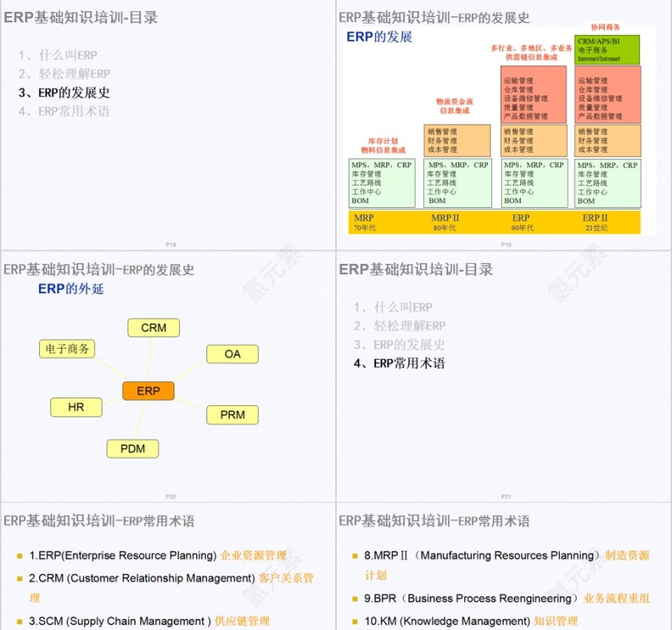Image resolution: width=672 pixels, height=630 pixels.
Task: Click the green CRM/APS/BI cell
Action: [x=605, y=49]
